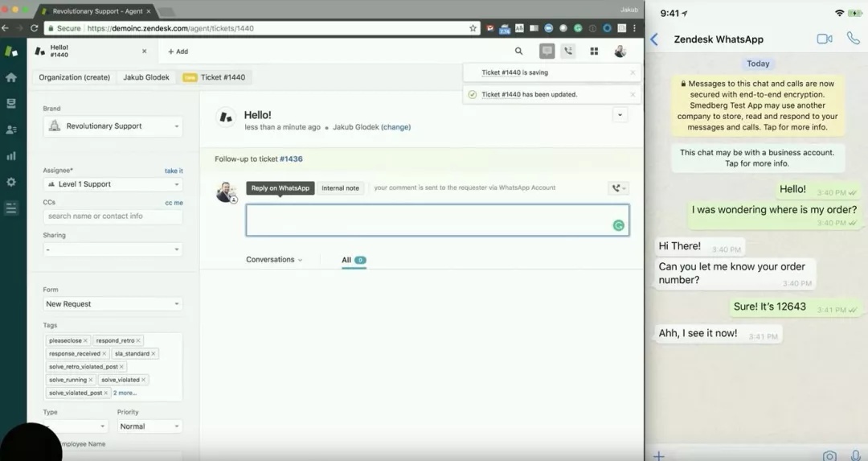Open the Assignee dropdown with Level 1 Support
868x461 pixels.
click(x=113, y=184)
